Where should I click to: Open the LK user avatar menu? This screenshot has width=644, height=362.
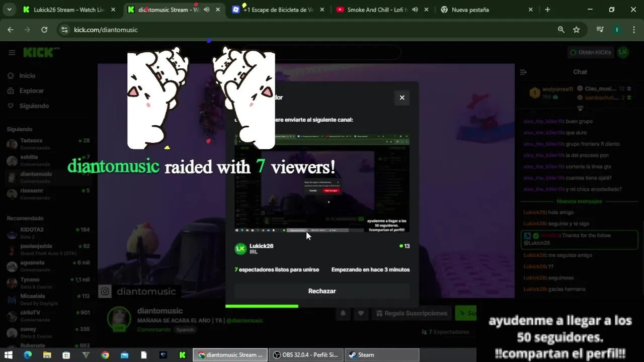point(623,52)
